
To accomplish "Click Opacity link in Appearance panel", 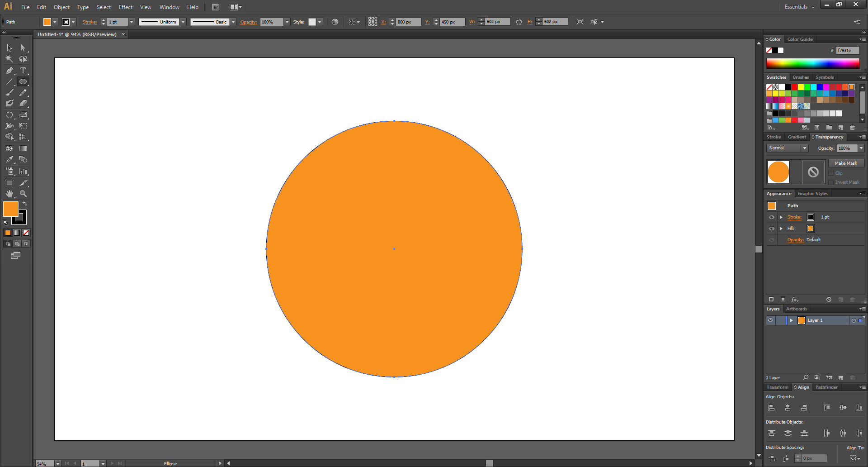I will click(x=796, y=240).
